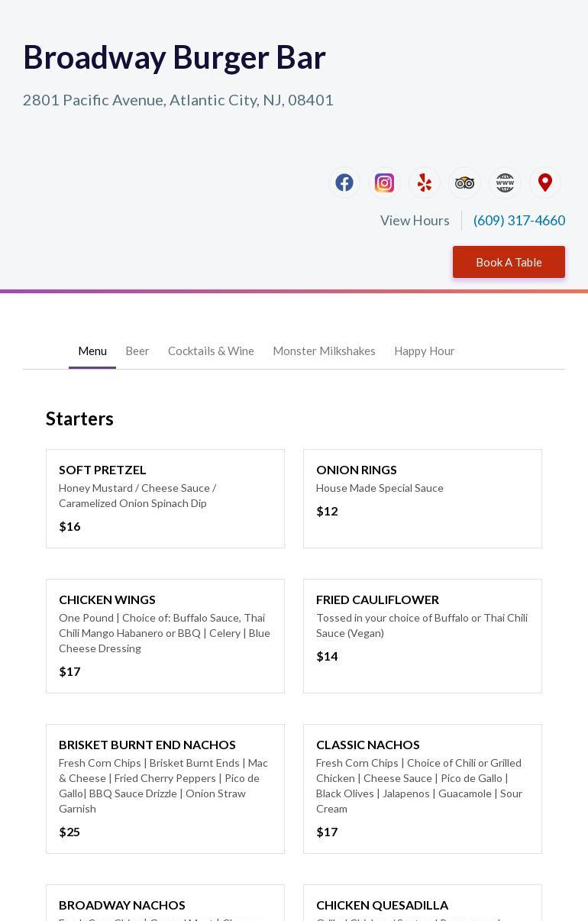
Task: Switch to the Beer tab
Action: [x=137, y=351]
